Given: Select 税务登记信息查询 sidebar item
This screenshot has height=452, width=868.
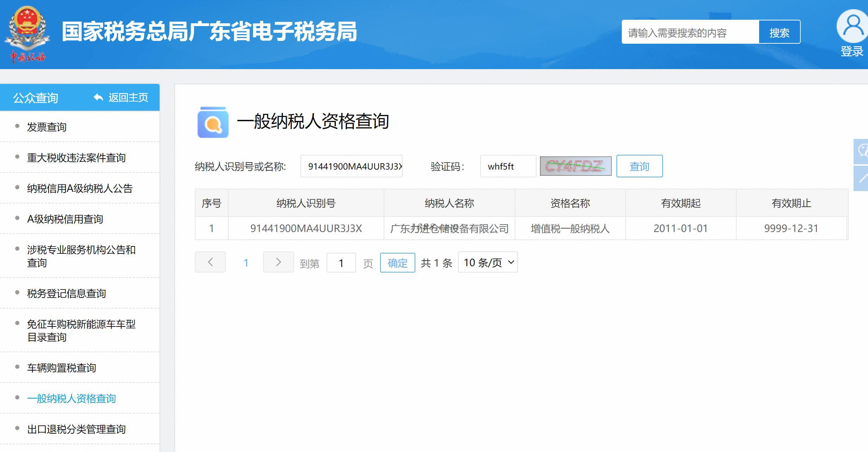Looking at the screenshot, I should coord(66,293).
